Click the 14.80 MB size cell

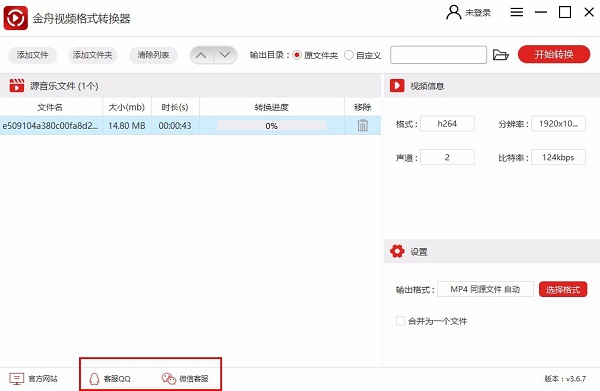pos(127,125)
